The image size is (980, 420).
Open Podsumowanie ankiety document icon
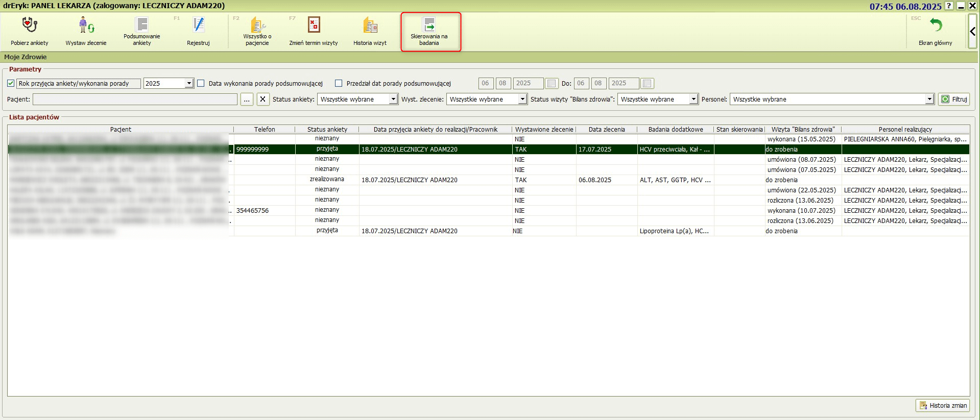click(x=142, y=24)
